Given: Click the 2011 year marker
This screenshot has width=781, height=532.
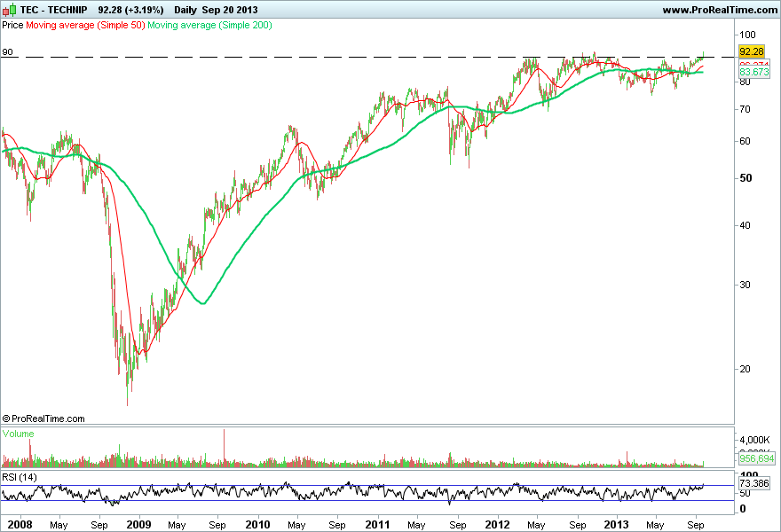Looking at the screenshot, I should coord(377,525).
